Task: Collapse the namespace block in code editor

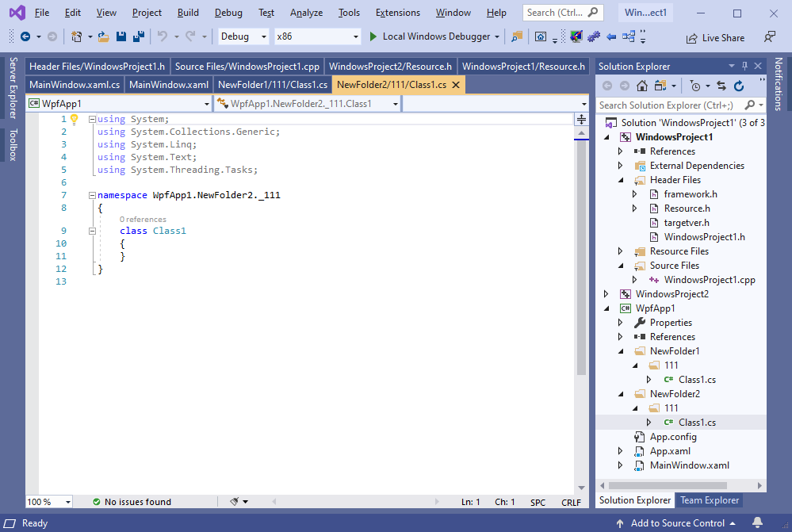Action: coord(92,195)
